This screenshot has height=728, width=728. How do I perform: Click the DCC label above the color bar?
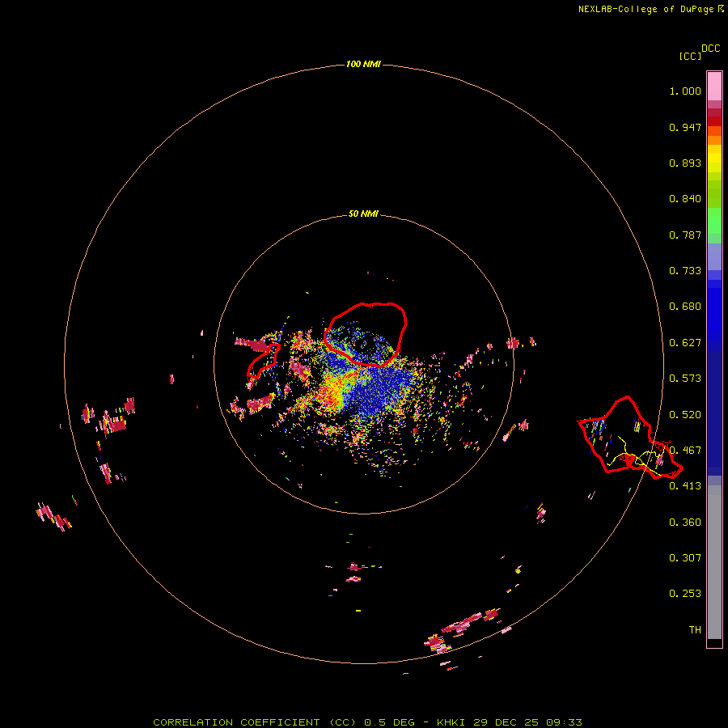710,49
